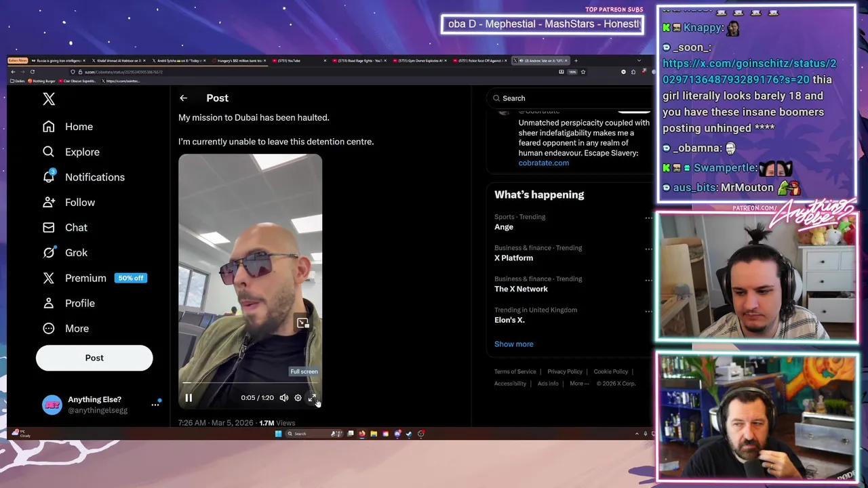Open Ads info footer link
Image resolution: width=868 pixels, height=488 pixels.
(548, 384)
